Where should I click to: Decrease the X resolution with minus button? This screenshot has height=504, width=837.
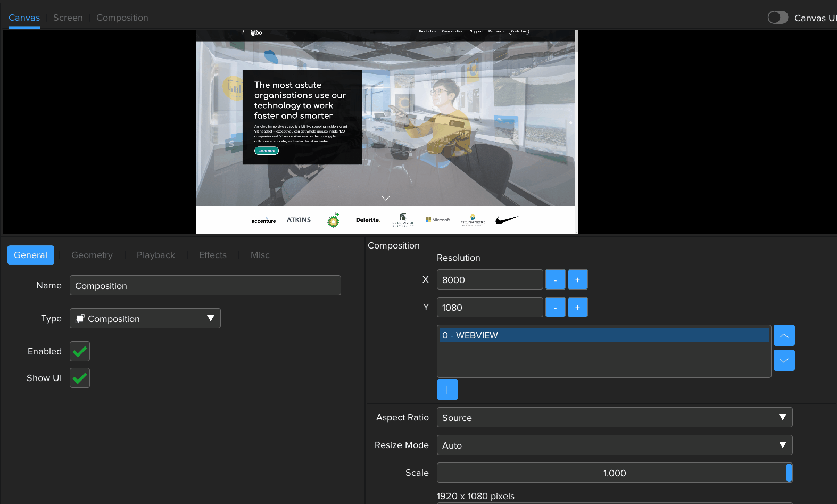(x=555, y=279)
